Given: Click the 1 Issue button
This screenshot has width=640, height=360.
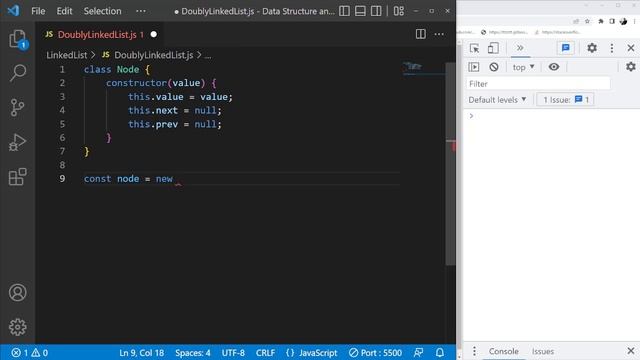Looking at the screenshot, I should pos(566,100).
